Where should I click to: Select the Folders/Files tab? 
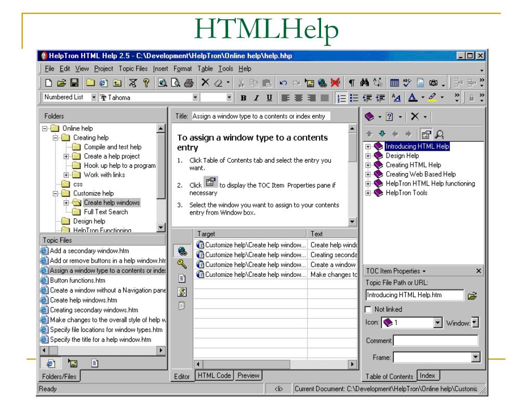pyautogui.click(x=59, y=377)
